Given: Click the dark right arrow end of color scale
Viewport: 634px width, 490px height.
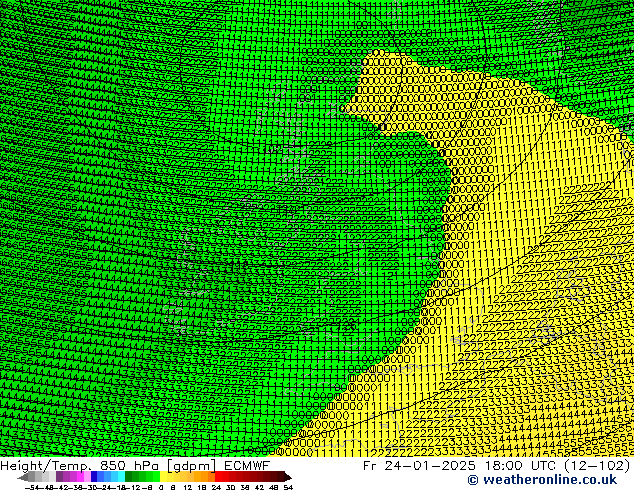Looking at the screenshot, I should [x=288, y=477].
